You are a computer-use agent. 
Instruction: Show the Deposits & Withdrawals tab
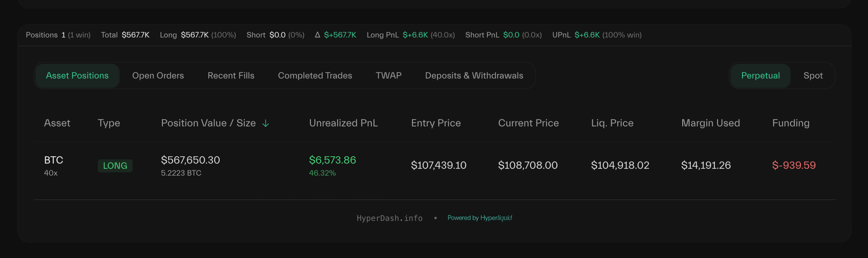474,76
